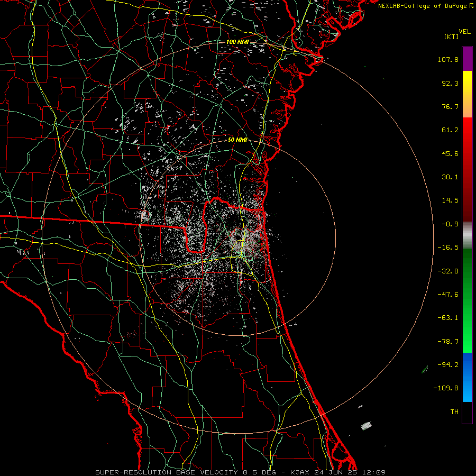Select the 30.1 legend value
The image size is (476, 476).
tap(450, 177)
